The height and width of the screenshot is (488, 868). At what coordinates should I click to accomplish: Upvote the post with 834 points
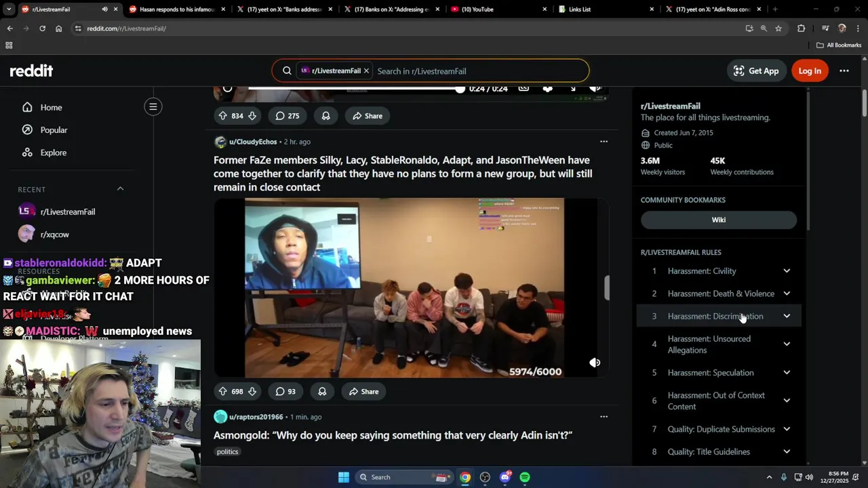pyautogui.click(x=222, y=116)
